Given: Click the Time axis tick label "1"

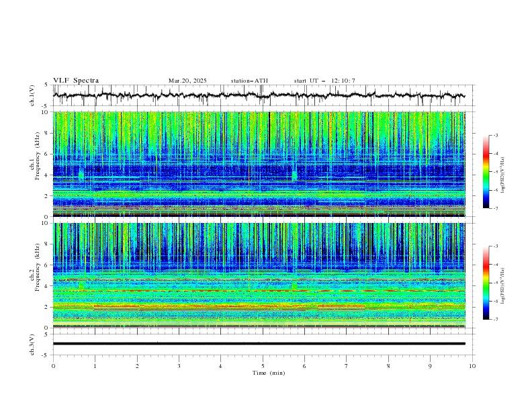Looking at the screenshot, I should click(95, 366).
